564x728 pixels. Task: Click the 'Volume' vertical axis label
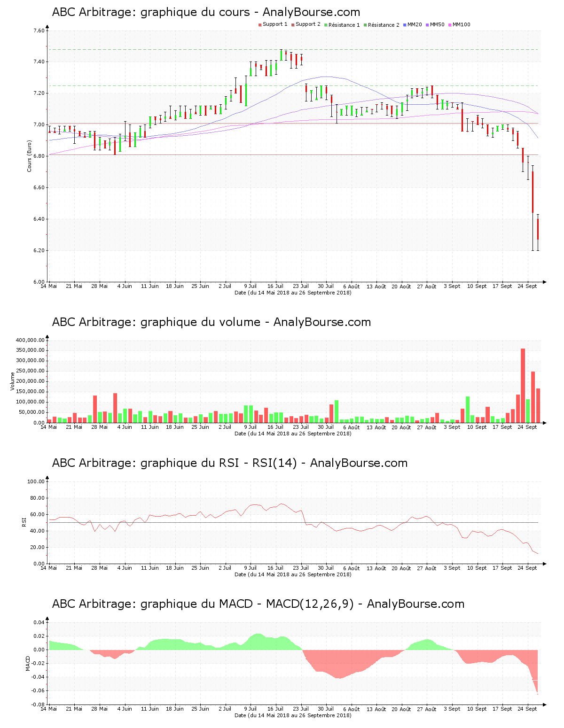pyautogui.click(x=13, y=381)
